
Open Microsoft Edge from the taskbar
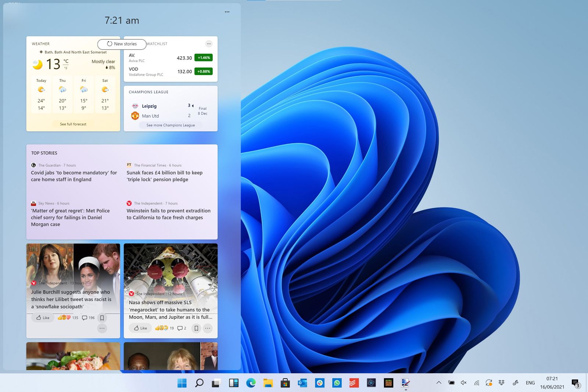(x=251, y=383)
